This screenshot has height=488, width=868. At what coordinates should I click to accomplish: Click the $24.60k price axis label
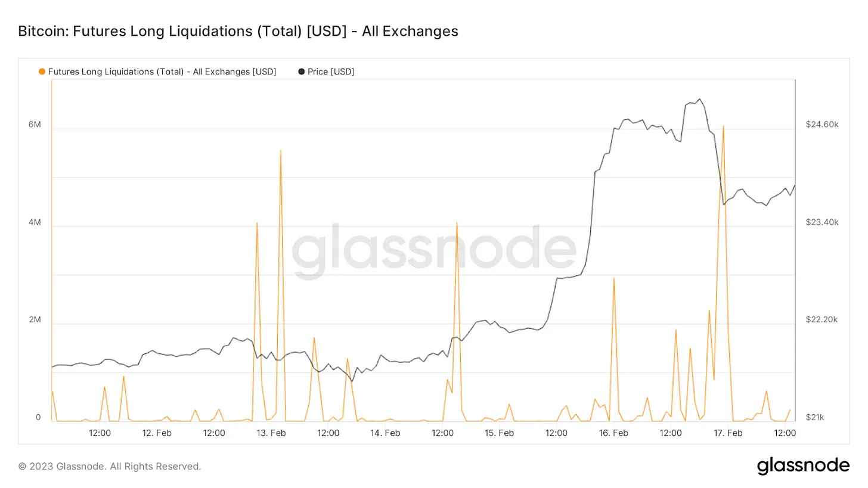(822, 125)
